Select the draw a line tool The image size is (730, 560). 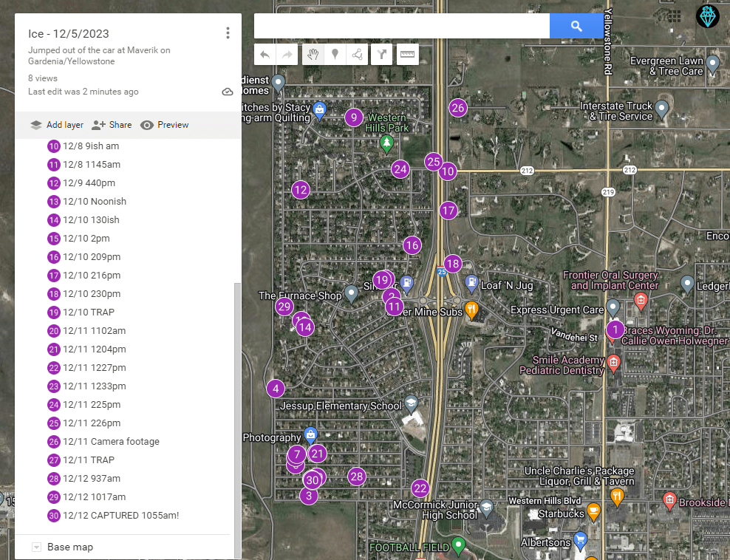tap(358, 55)
